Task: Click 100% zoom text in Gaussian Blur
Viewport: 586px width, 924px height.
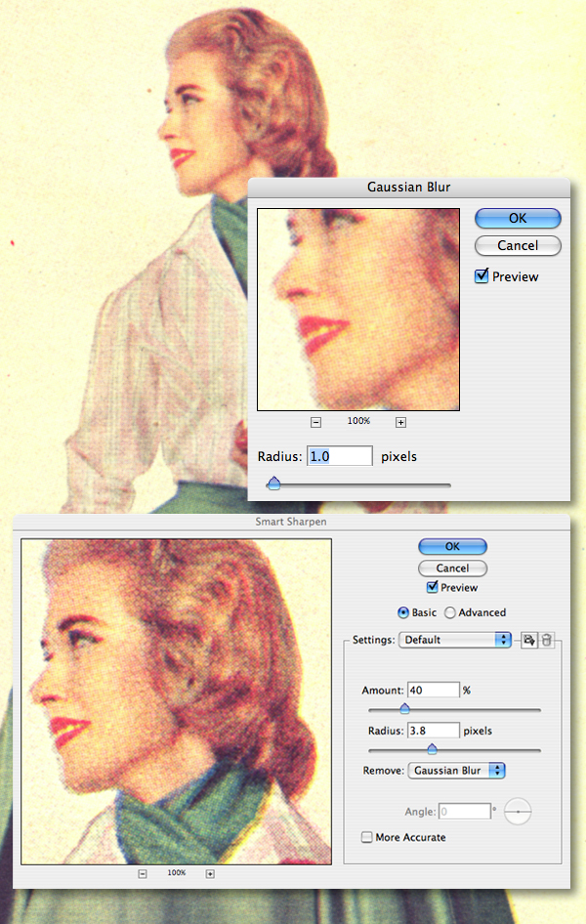Action: [358, 421]
